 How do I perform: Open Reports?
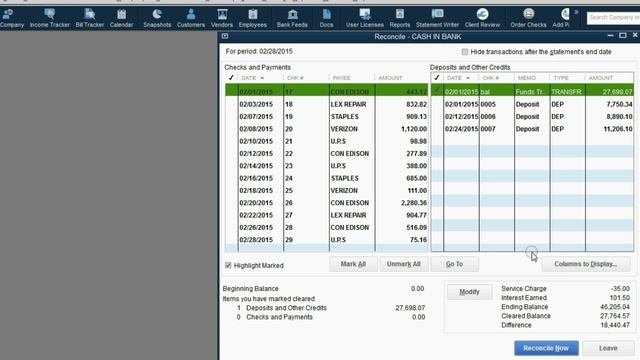400,18
